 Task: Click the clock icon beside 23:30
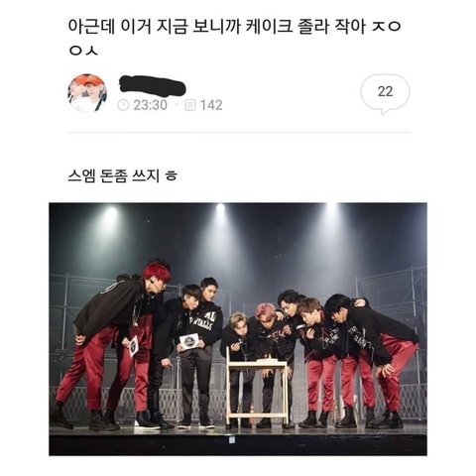tap(123, 105)
